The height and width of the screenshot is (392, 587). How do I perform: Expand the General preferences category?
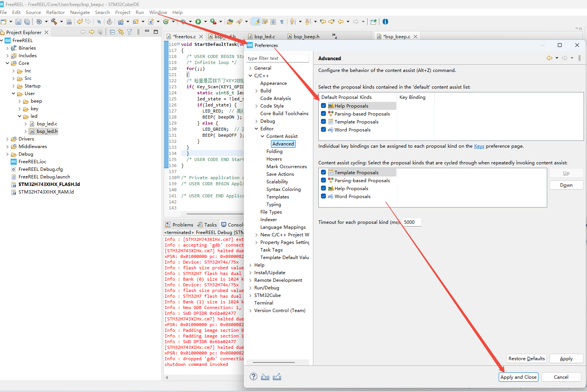(x=250, y=68)
